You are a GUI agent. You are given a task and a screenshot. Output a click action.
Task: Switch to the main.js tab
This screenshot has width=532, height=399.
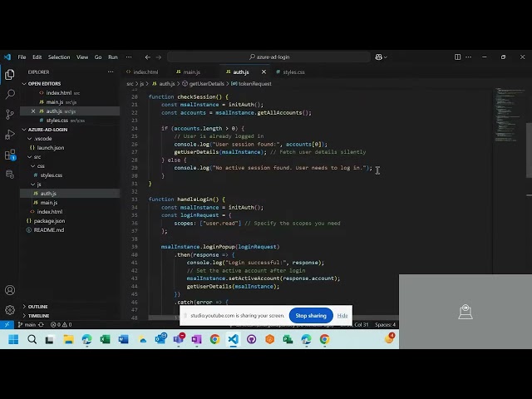pos(191,72)
